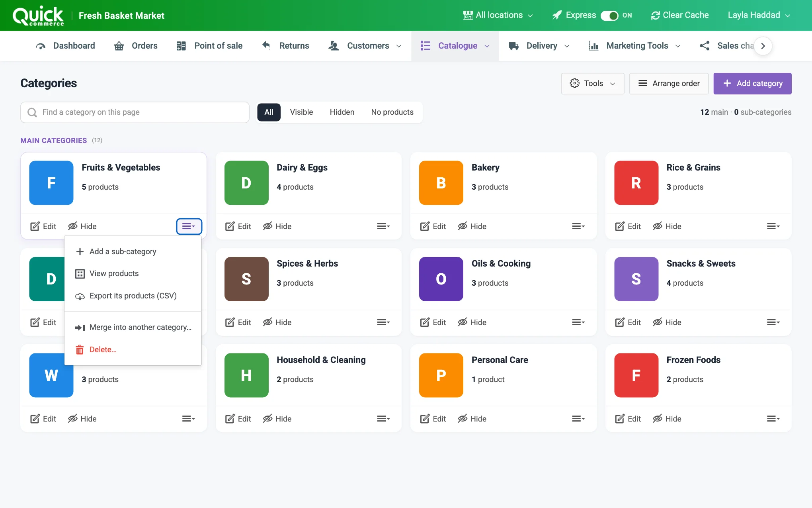812x508 pixels.
Task: Click Edit on Spices & Herbs card
Action: click(x=238, y=322)
